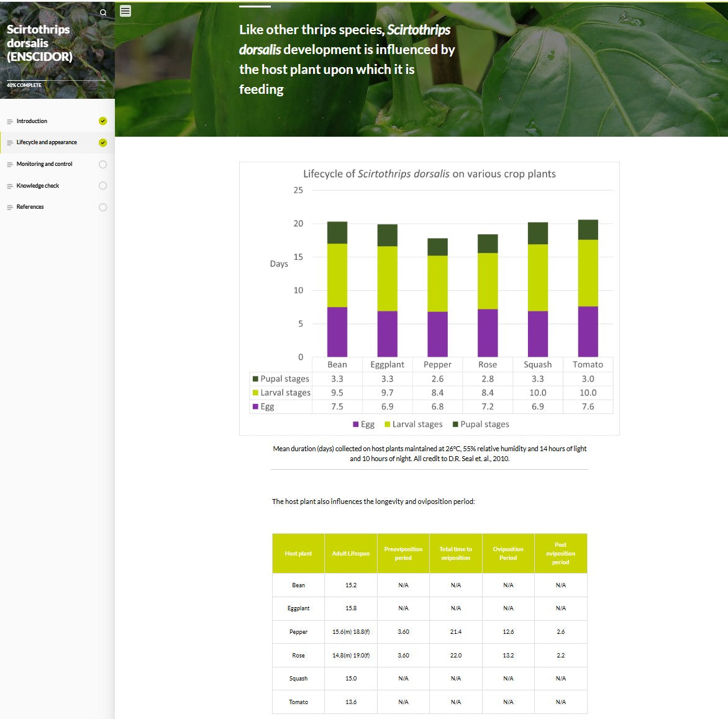The width and height of the screenshot is (728, 719).
Task: Click the Adult Lifespan table header
Action: click(x=351, y=554)
